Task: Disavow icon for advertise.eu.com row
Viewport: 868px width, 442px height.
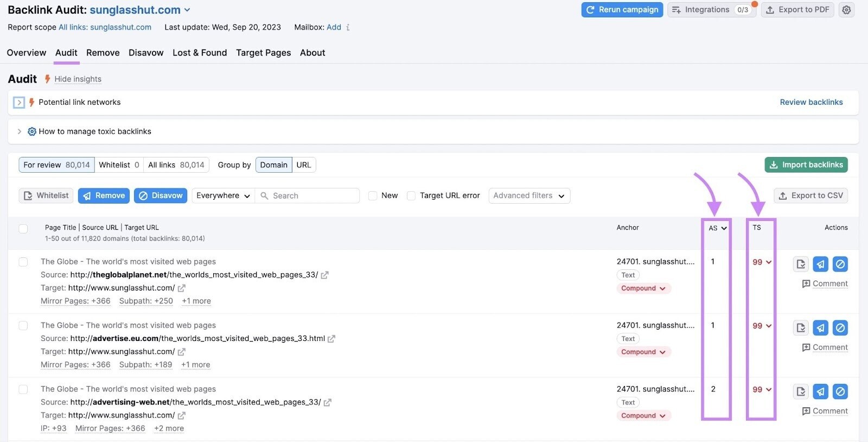Action: (840, 328)
